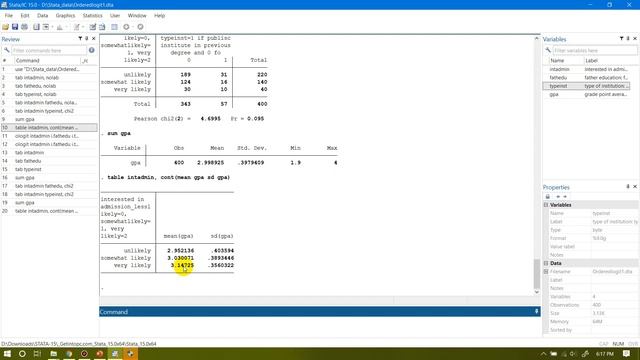This screenshot has height=360, width=640.
Task: Close the Variables panel
Action: 635,38
